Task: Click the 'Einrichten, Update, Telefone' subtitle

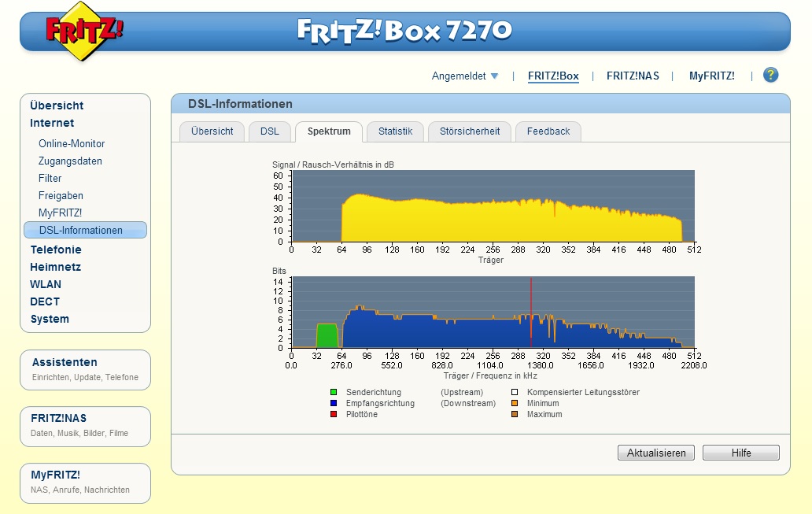Action: click(85, 377)
